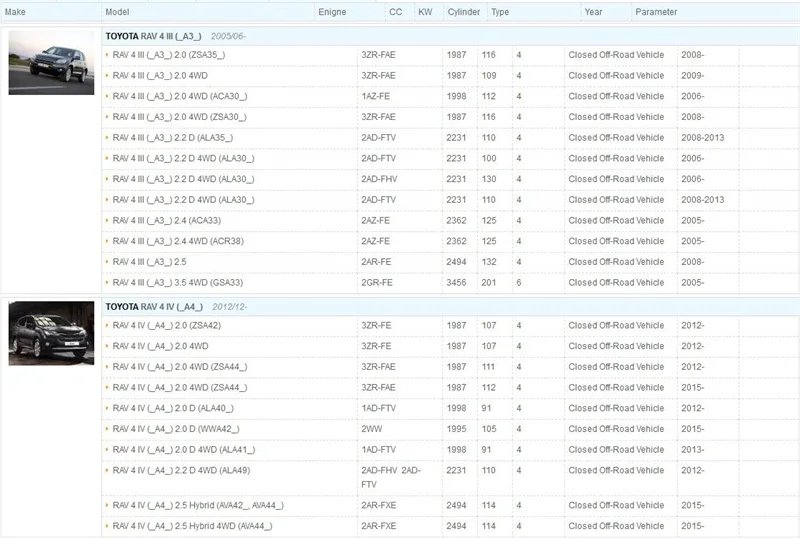Select 2.2 D 4WD (ALA30_) 2008-2013 model

184,200
